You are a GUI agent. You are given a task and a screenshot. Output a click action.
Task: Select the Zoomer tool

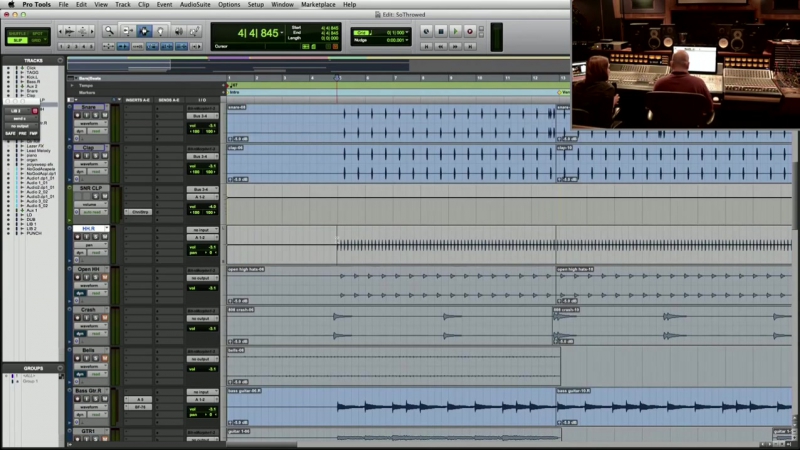(109, 31)
